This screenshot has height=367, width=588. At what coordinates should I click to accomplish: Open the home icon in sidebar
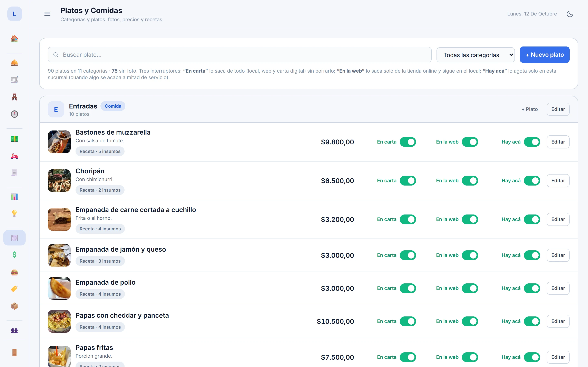pos(14,39)
